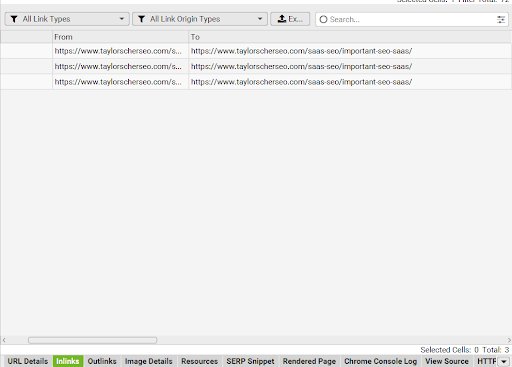The width and height of the screenshot is (512, 367).
Task: Click the Export button
Action: tap(290, 19)
